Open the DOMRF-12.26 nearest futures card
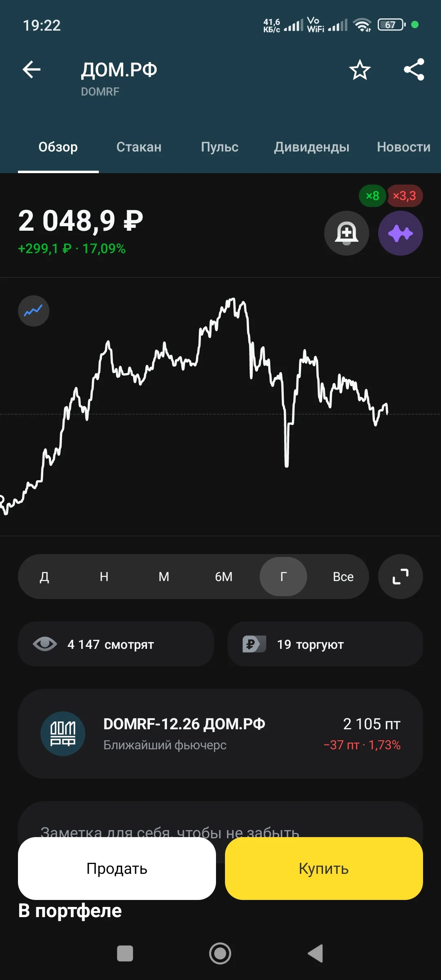Image resolution: width=441 pixels, height=980 pixels. [220, 734]
